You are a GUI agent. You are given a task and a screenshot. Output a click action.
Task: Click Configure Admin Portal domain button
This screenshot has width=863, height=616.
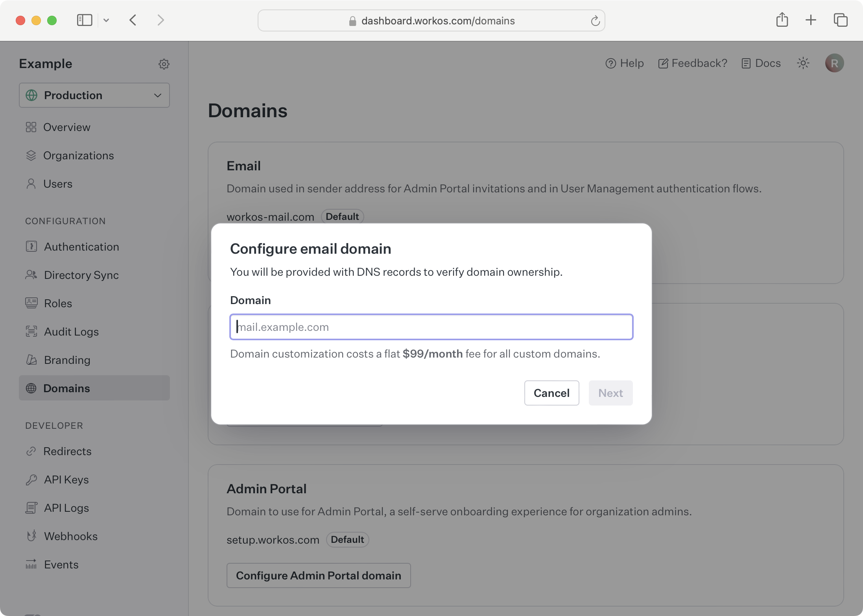click(319, 575)
